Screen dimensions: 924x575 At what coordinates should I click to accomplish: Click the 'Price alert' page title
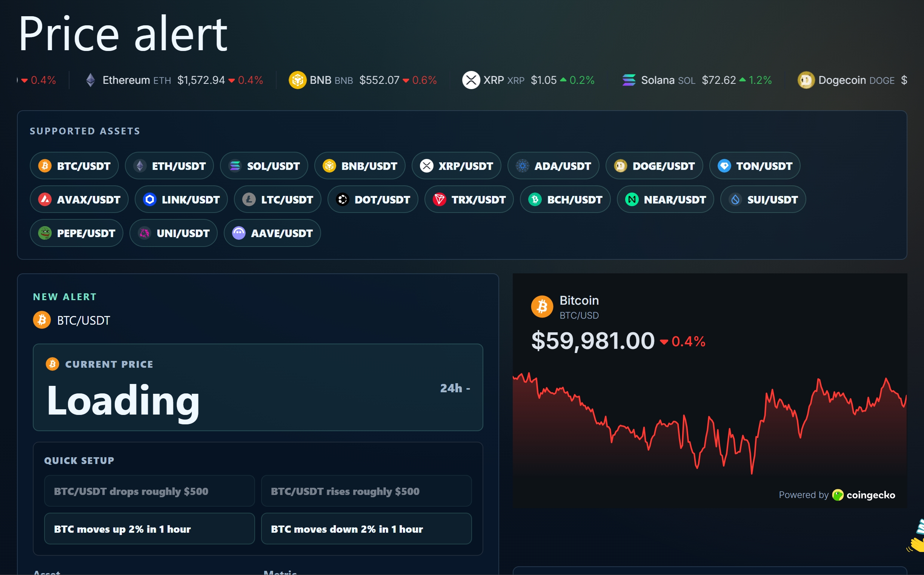(123, 34)
